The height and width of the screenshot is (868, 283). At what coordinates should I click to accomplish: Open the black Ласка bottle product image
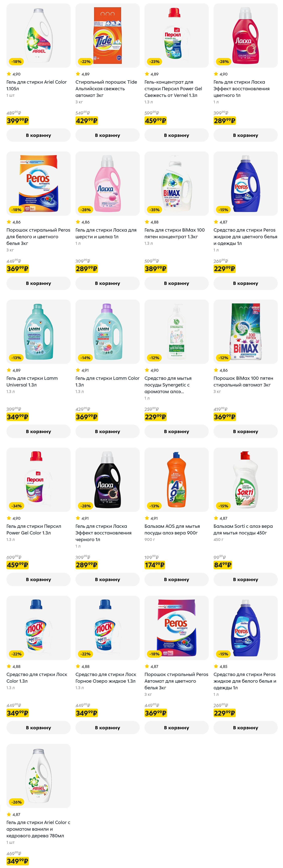click(107, 480)
